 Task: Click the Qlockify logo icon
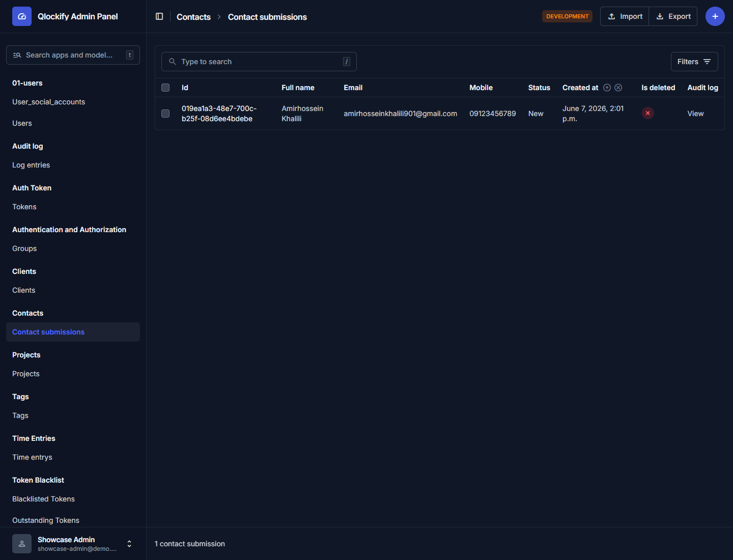point(22,16)
